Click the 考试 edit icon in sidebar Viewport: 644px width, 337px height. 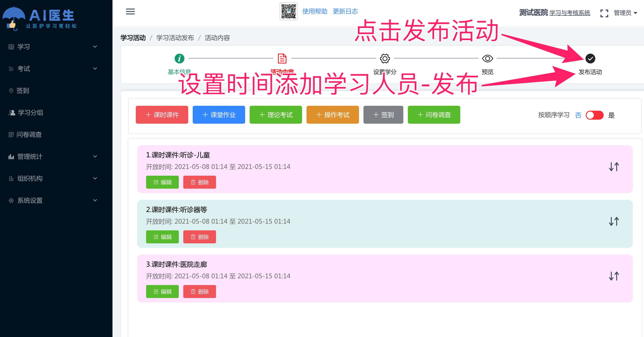pyautogui.click(x=11, y=69)
